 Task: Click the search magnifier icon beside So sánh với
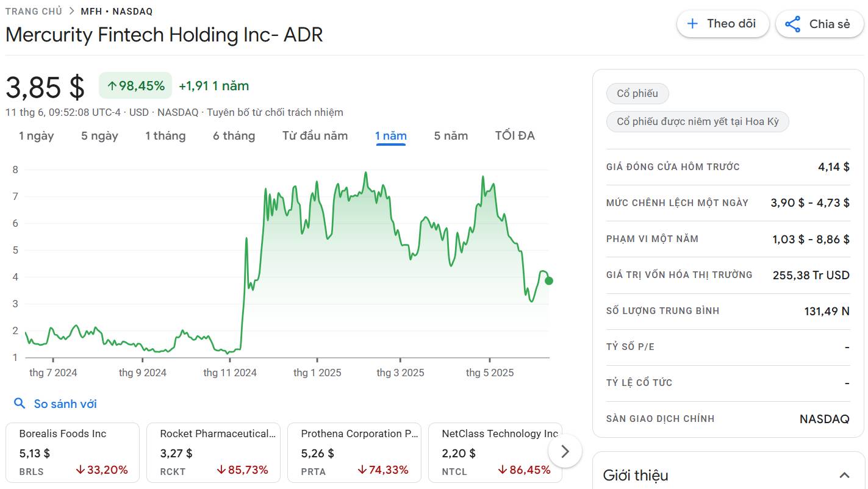pos(20,404)
